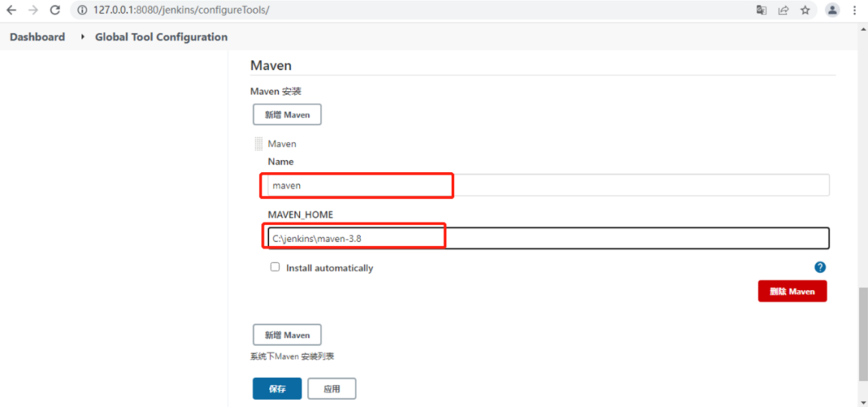Image resolution: width=868 pixels, height=407 pixels.
Task: Open the browser three-dot menu
Action: pyautogui.click(x=854, y=10)
